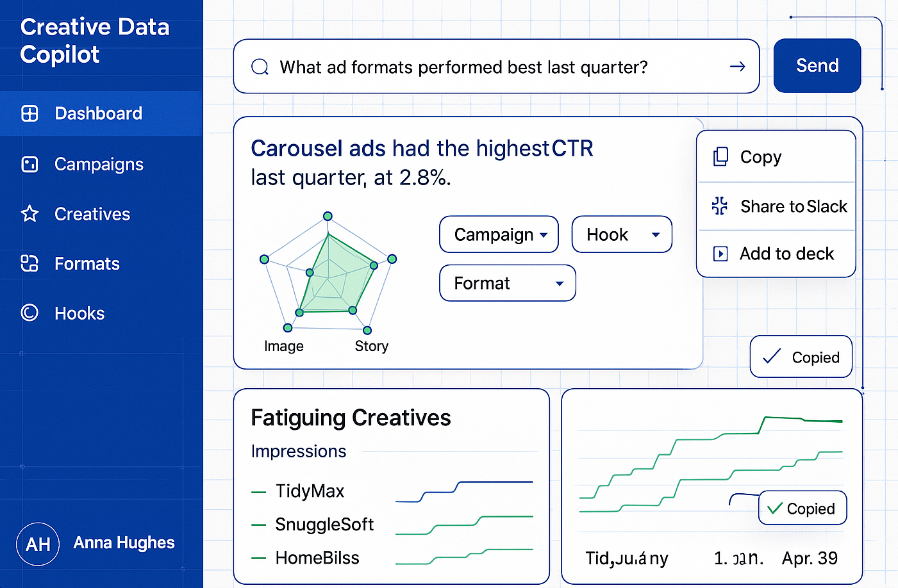Open the Campaign dropdown
898x588 pixels.
(x=499, y=234)
